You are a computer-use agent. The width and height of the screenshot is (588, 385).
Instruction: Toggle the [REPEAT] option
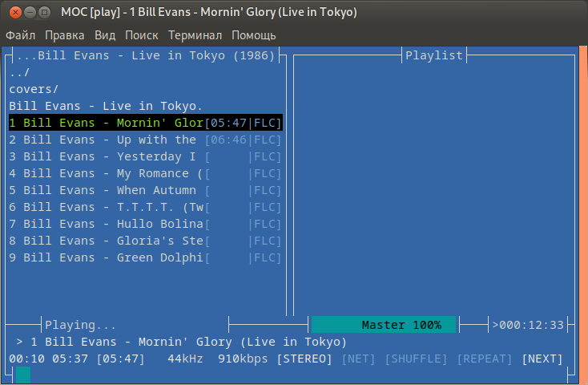click(x=485, y=359)
